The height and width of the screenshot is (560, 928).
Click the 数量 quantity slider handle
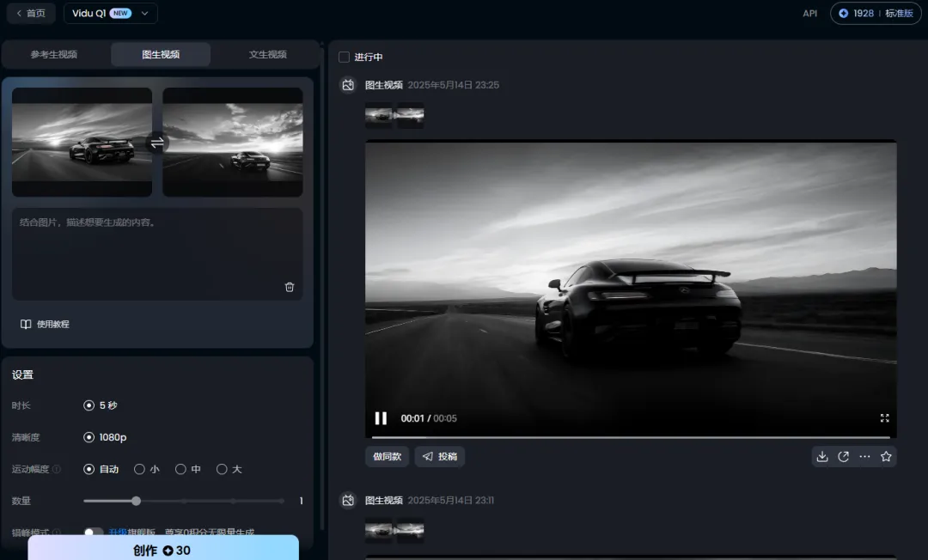pyautogui.click(x=136, y=501)
